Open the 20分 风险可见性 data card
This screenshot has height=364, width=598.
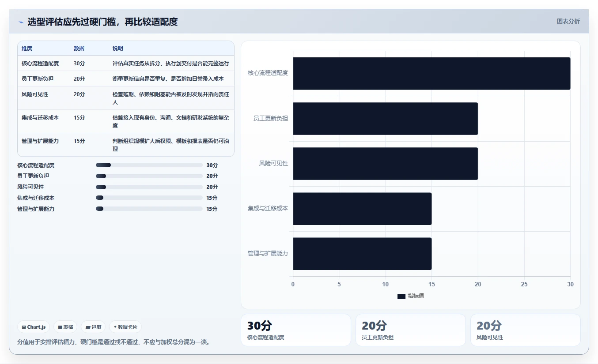(525, 330)
